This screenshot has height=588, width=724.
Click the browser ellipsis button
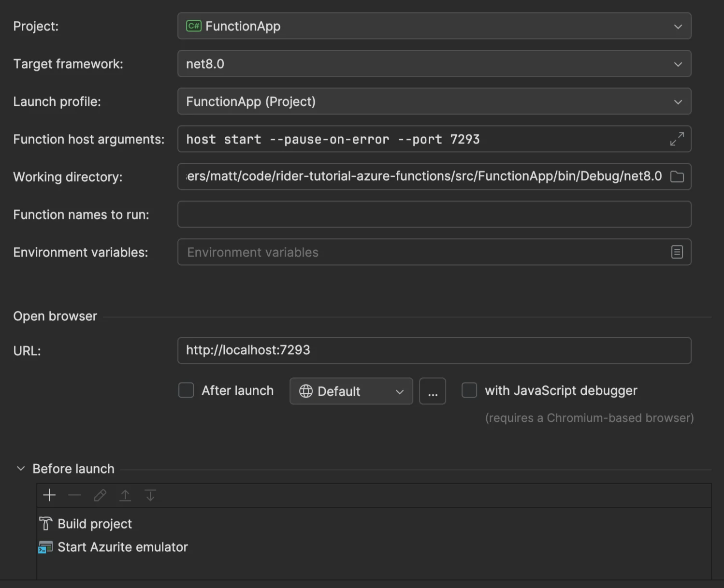point(432,391)
